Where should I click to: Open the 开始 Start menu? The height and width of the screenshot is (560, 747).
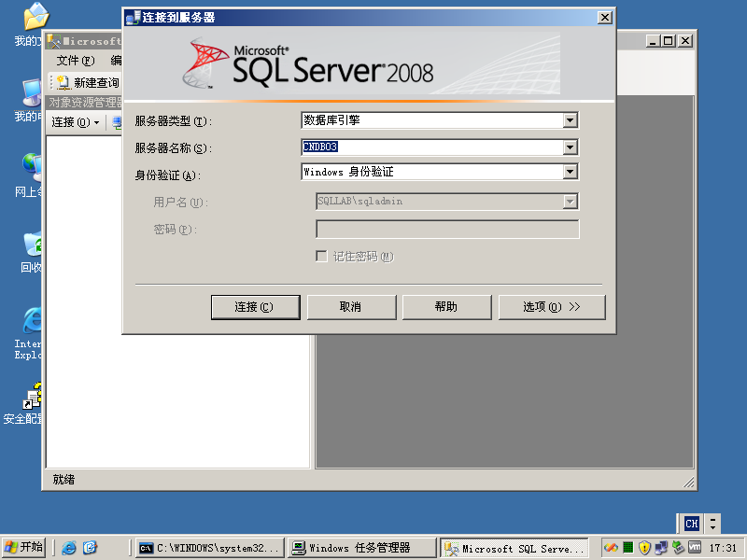coord(24,547)
